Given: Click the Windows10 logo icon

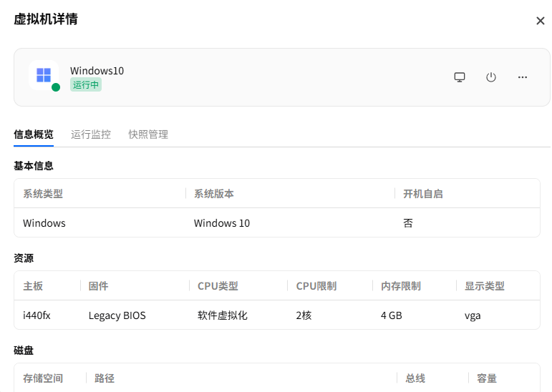Looking at the screenshot, I should coord(44,75).
